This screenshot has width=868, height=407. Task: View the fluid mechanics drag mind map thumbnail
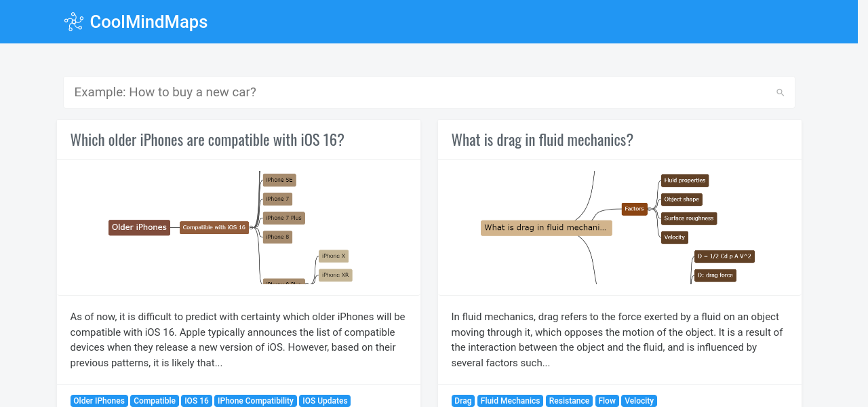620,227
